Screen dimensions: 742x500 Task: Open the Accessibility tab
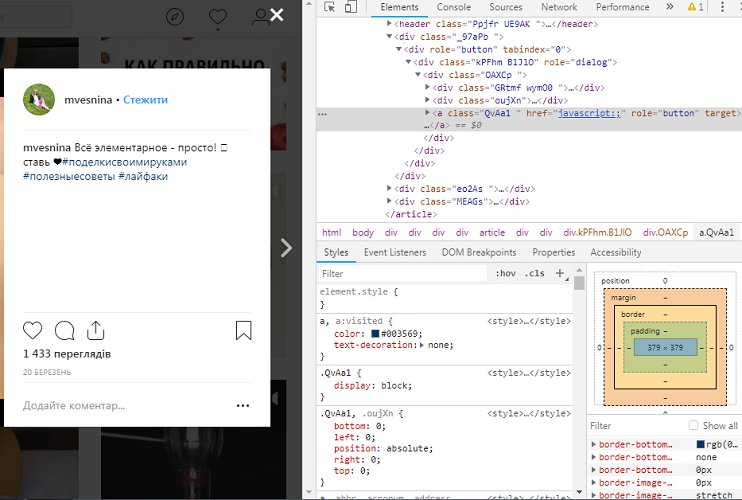point(616,252)
